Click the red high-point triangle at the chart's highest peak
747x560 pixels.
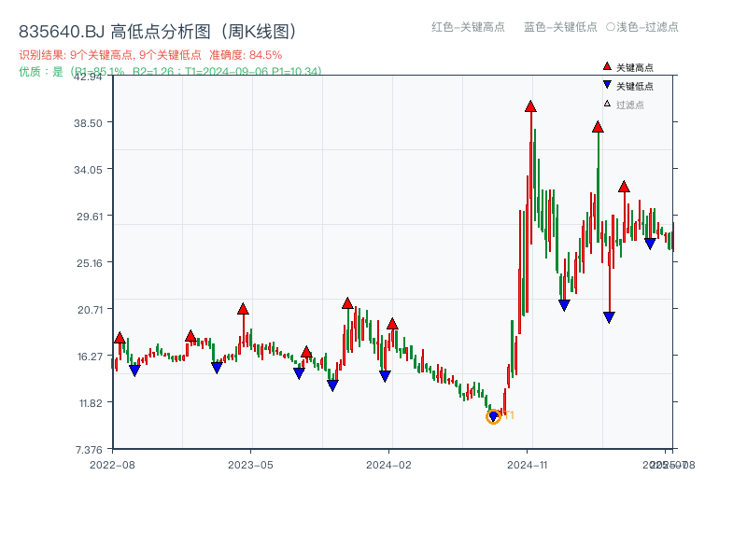(x=530, y=106)
